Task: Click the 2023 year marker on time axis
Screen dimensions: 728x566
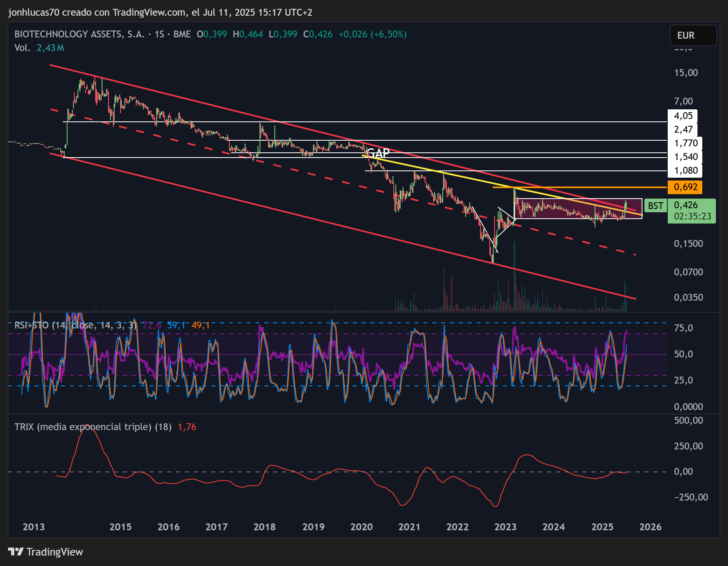Action: [x=505, y=527]
